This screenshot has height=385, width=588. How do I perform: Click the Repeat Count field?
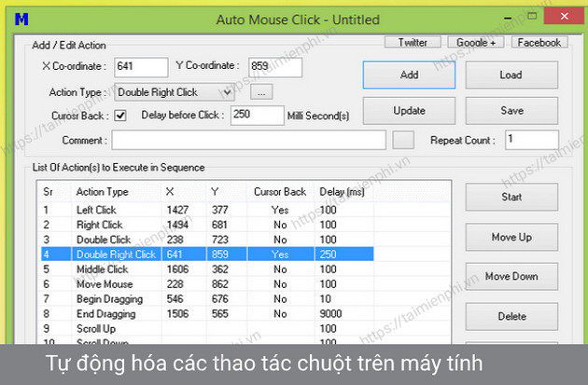tap(532, 140)
